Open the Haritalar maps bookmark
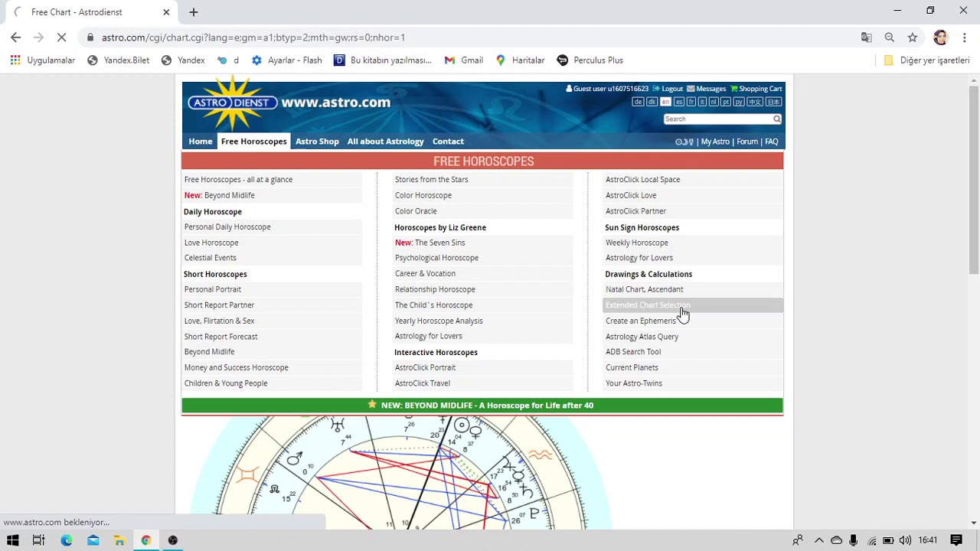The height and width of the screenshot is (551, 980). pos(520,60)
